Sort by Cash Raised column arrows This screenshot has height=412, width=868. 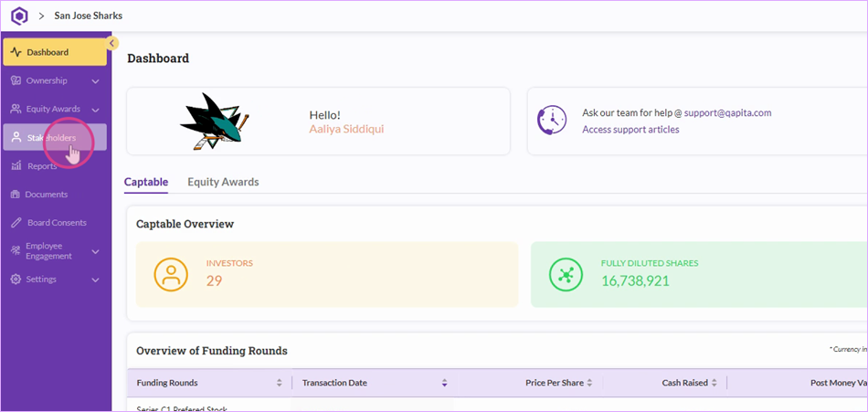(715, 383)
